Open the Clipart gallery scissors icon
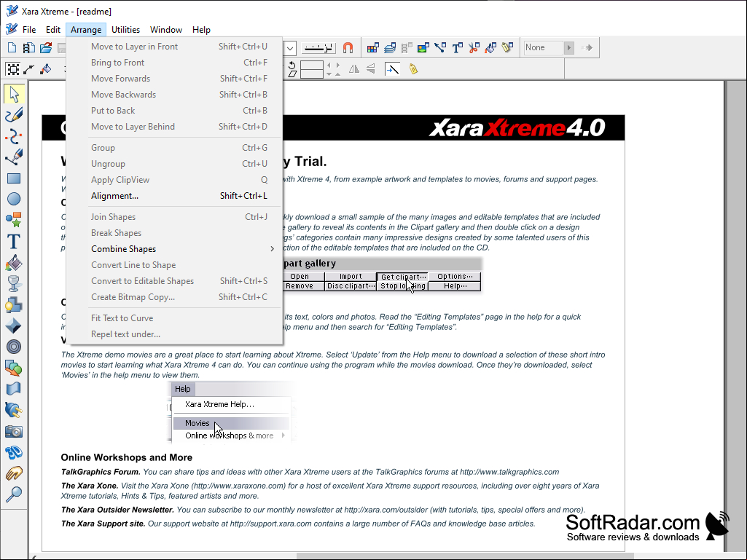Screen dimensions: 747x560 tap(474, 47)
